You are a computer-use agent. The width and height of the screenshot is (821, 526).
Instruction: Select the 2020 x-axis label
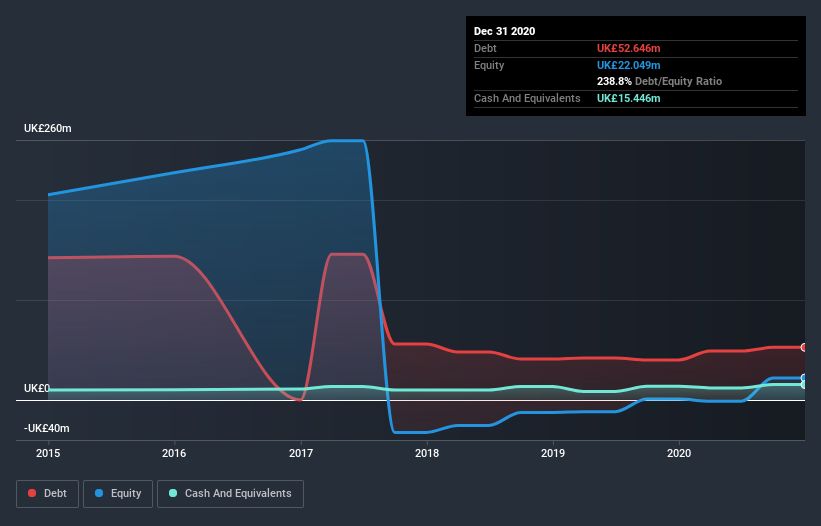[679, 453]
